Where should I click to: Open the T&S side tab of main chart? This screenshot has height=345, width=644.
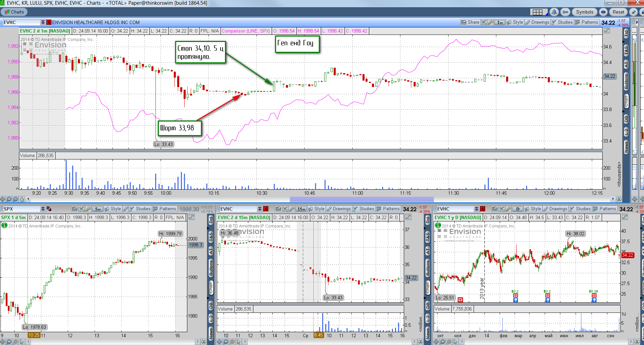626,50
